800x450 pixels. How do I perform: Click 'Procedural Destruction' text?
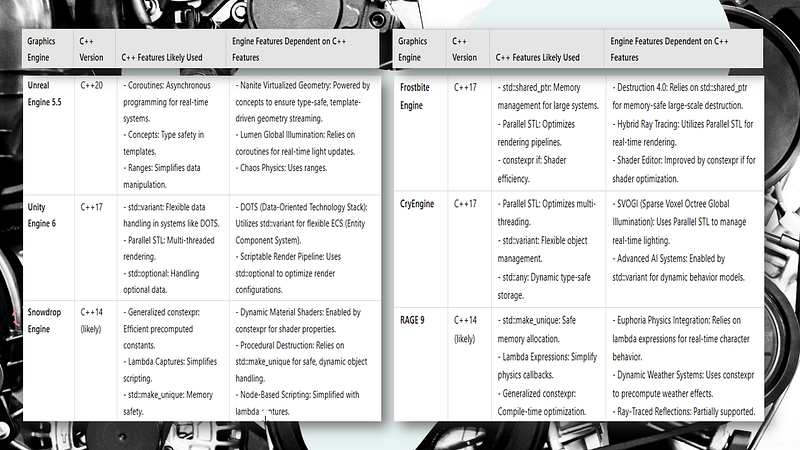tap(276, 345)
